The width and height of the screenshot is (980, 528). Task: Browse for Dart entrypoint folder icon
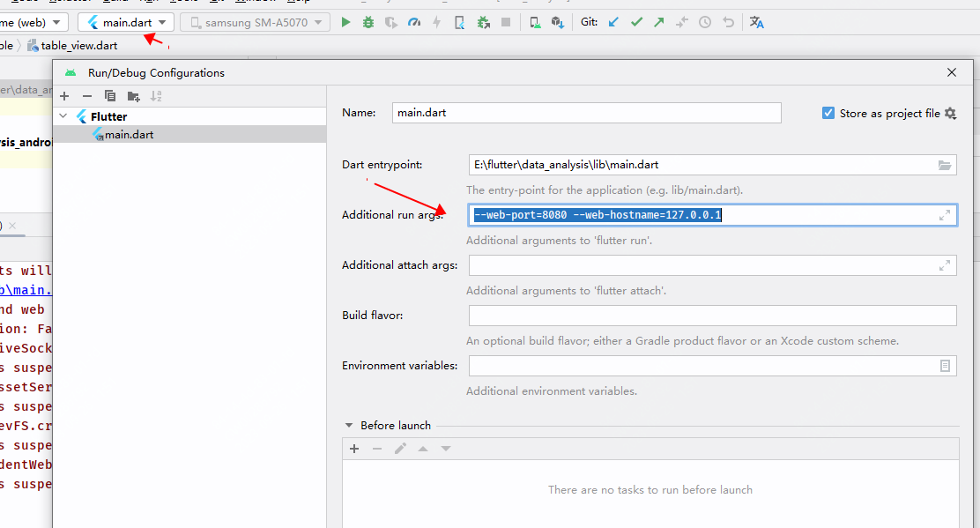click(945, 165)
